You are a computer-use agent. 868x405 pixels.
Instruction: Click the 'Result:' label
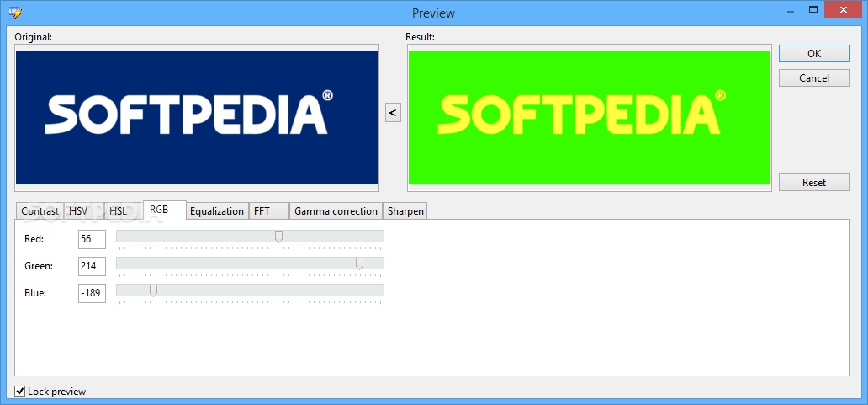coord(421,37)
